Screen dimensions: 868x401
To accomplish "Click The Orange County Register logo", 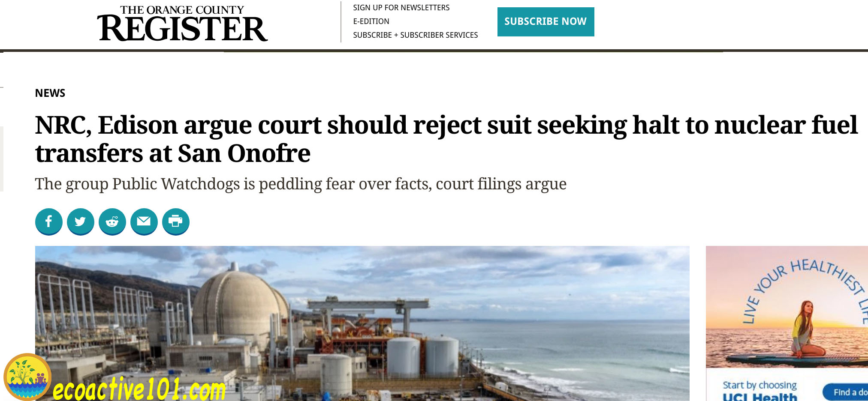I will (182, 24).
